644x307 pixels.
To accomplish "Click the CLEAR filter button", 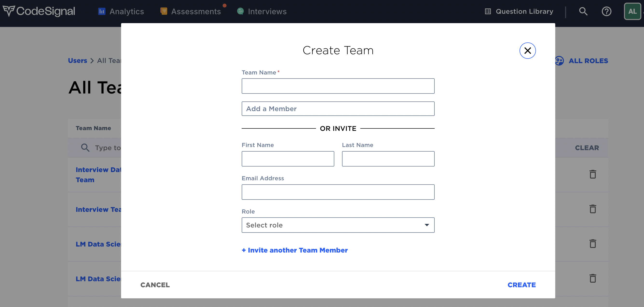I will [587, 148].
